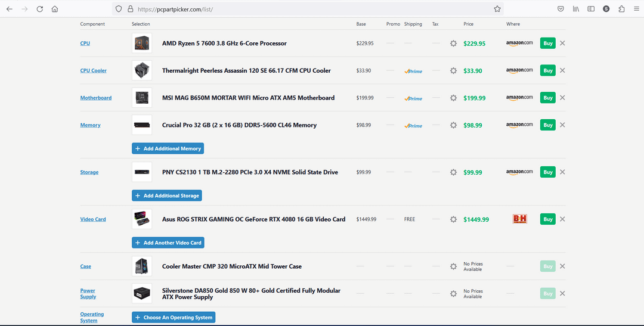Open price settings gear for Case row

pyautogui.click(x=453, y=266)
